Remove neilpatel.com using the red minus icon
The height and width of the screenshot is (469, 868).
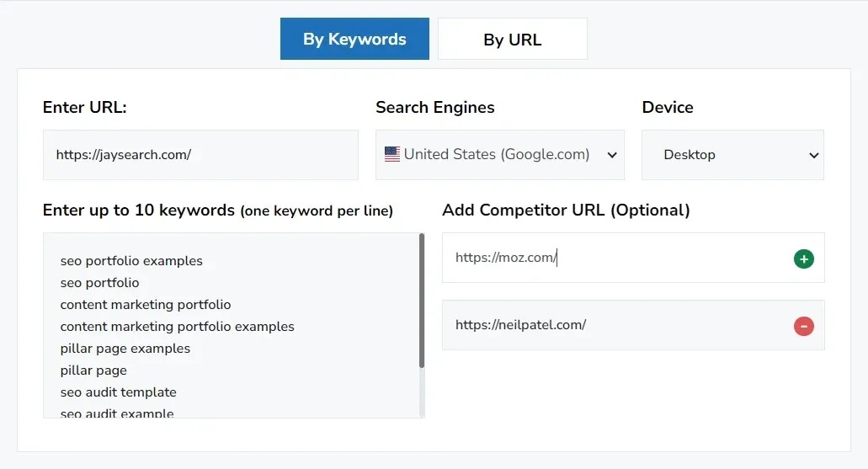pos(803,326)
